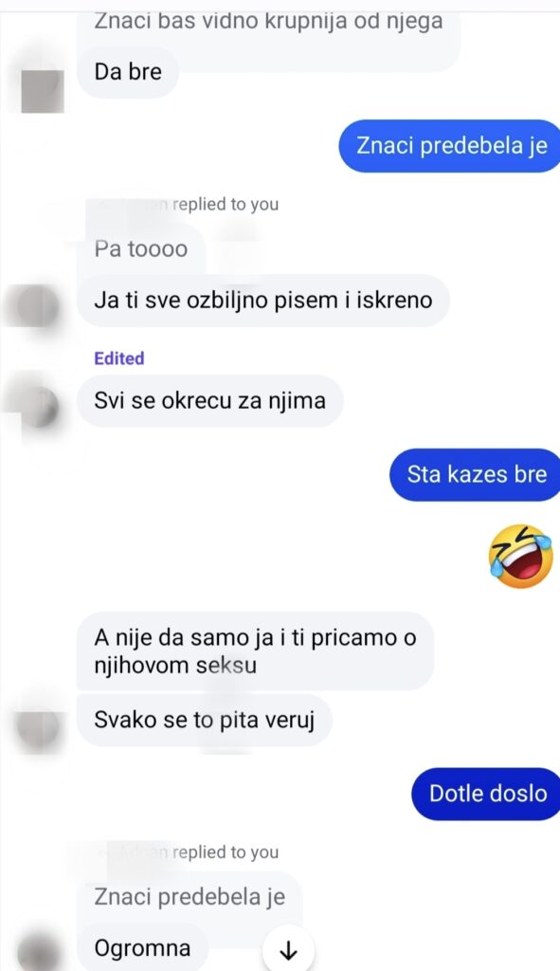Tap avatar beside 'Svako se to pita' message

[x=38, y=727]
